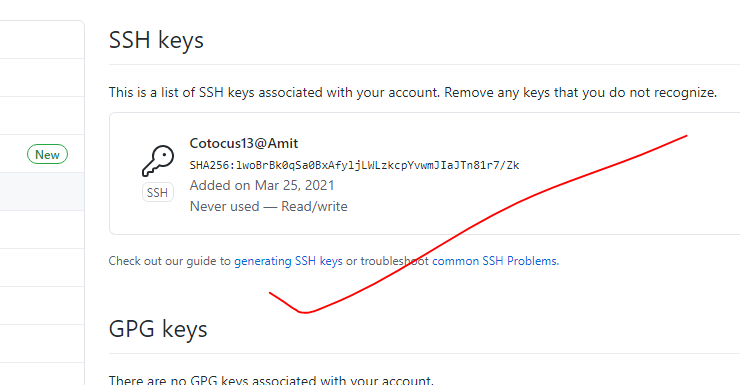Screen dimensions: 740x385
Task: Click the SSH badge under key icon
Action: (x=158, y=192)
